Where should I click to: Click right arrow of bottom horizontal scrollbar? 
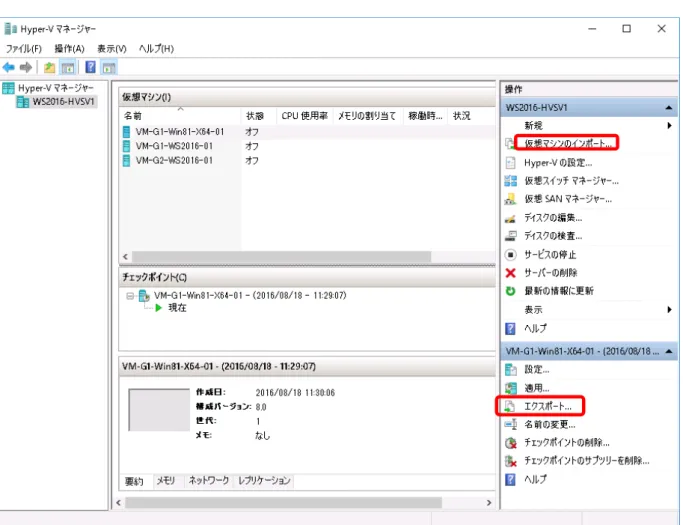[x=489, y=503]
